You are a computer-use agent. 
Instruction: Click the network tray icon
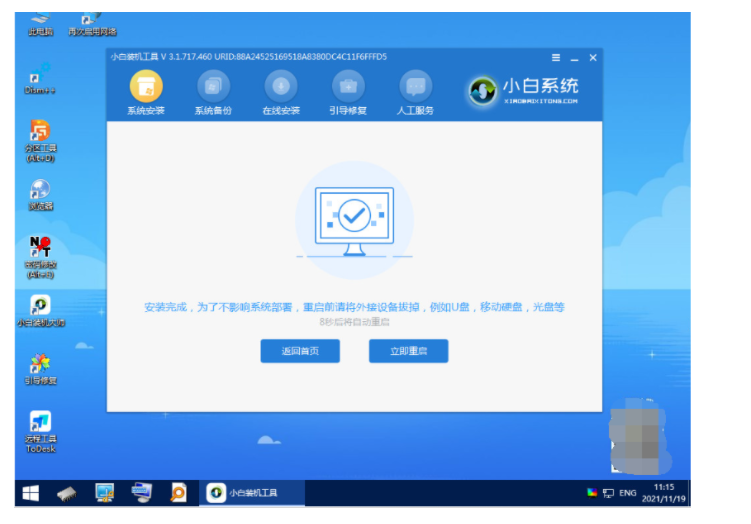(x=608, y=493)
